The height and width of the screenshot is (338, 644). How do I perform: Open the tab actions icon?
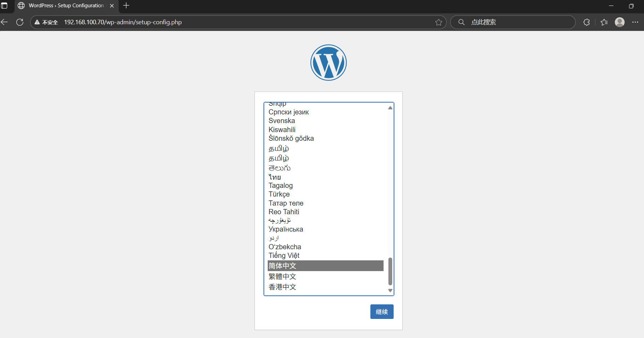pyautogui.click(x=4, y=6)
